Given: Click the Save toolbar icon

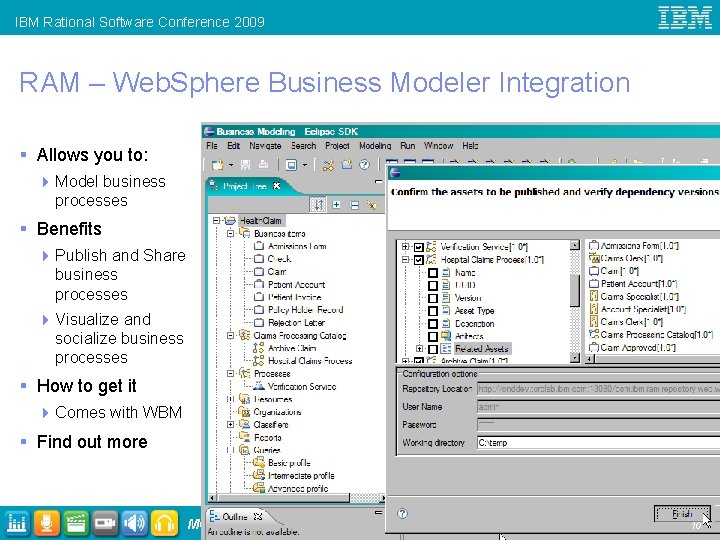Looking at the screenshot, I should (246, 165).
